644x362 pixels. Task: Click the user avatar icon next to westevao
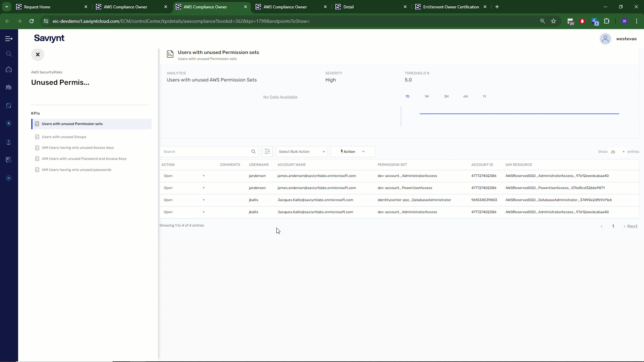(x=605, y=39)
